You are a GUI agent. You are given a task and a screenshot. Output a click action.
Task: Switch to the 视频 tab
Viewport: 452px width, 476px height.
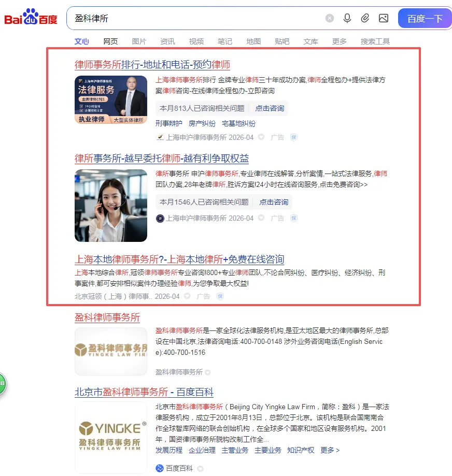196,41
